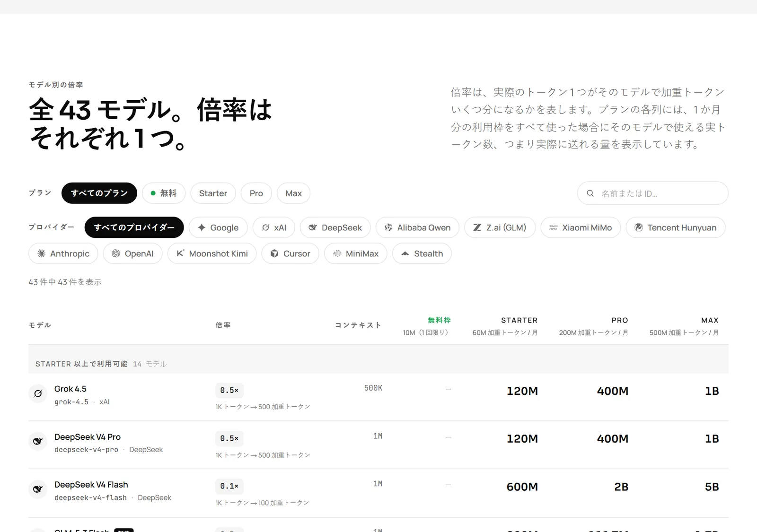
Task: Click the 5B Max value for DeepSeek V4 Flash
Action: point(712,487)
